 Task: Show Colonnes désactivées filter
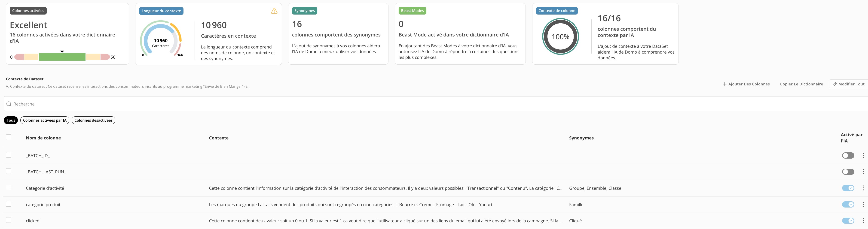[93, 120]
